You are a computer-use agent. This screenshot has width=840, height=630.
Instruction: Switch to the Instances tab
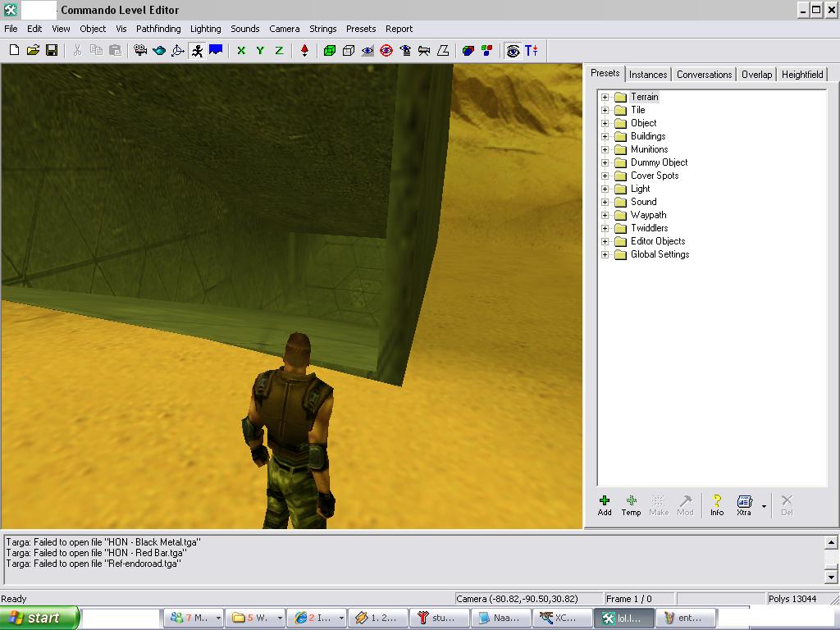pos(648,75)
